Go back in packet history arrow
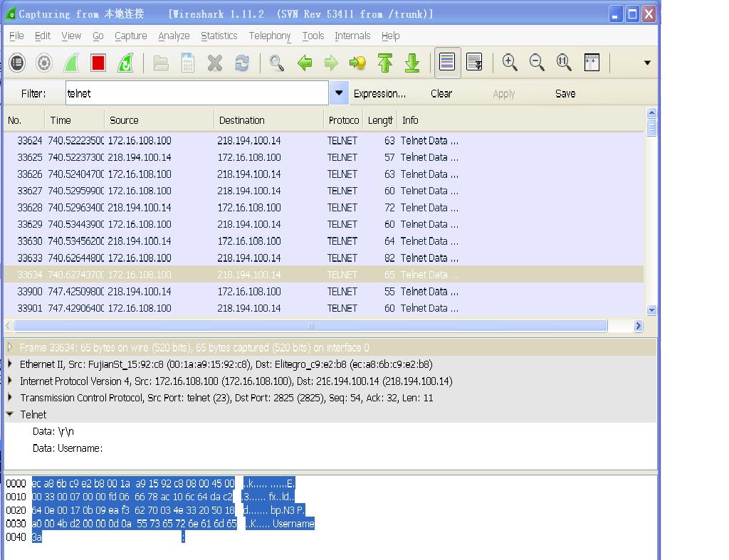Image resolution: width=729 pixels, height=560 pixels. click(305, 63)
